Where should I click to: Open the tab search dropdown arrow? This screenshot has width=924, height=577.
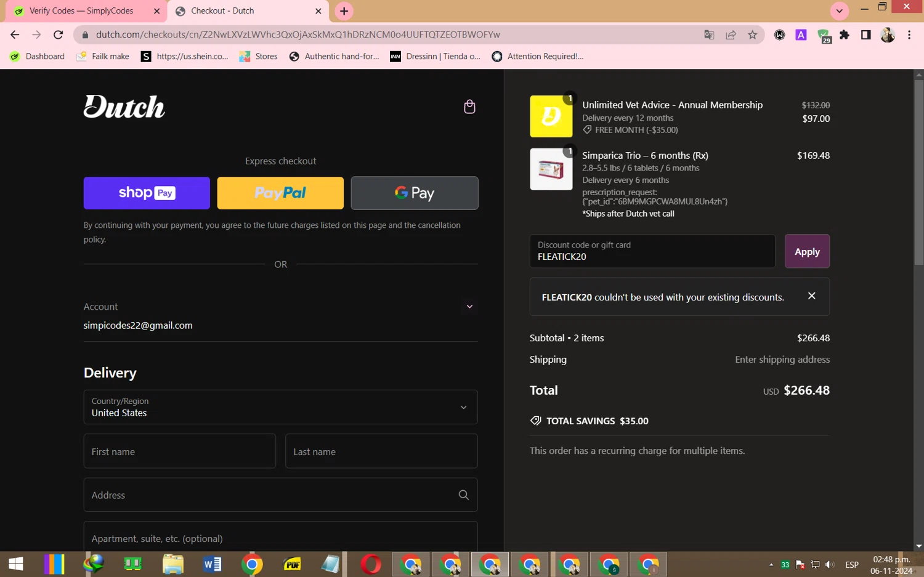[839, 11]
